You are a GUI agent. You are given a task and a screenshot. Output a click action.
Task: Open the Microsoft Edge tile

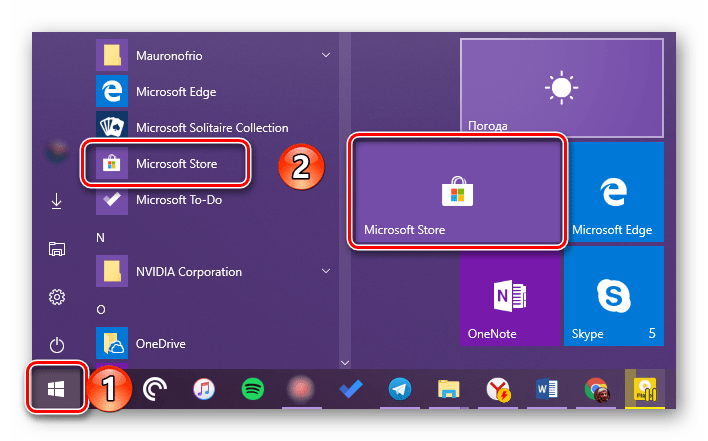coord(613,191)
